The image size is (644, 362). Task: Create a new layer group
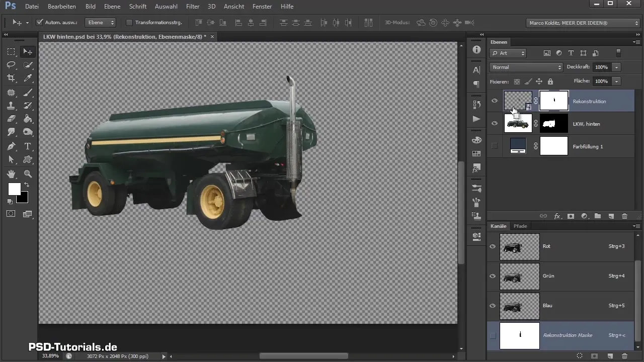click(x=598, y=216)
